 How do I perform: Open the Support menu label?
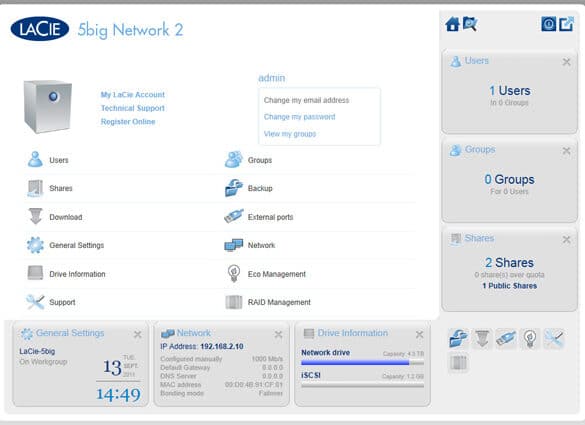[x=62, y=302]
